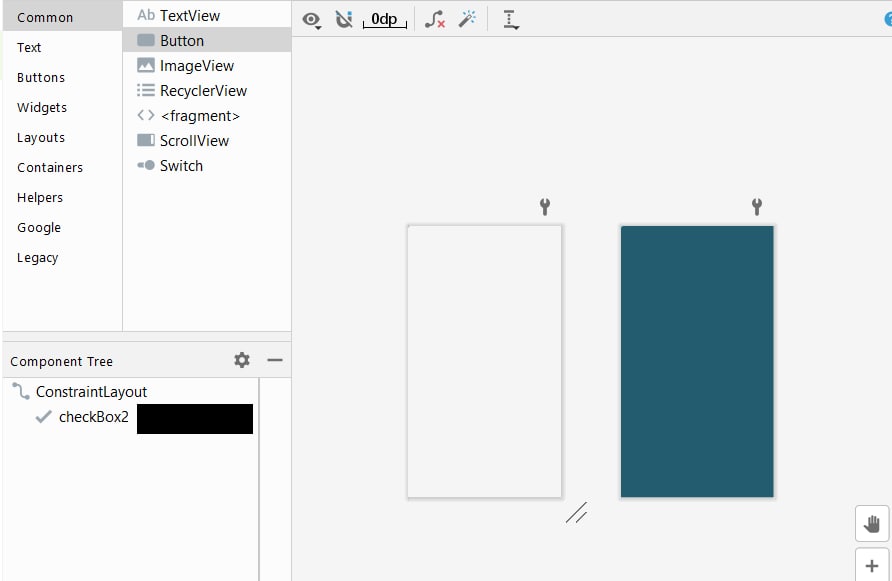
Task: Click the TextView Ab icon
Action: (x=146, y=15)
